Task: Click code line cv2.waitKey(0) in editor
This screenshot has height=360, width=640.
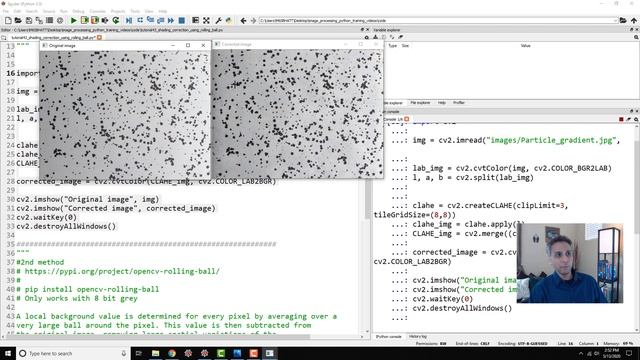Action: [47, 217]
